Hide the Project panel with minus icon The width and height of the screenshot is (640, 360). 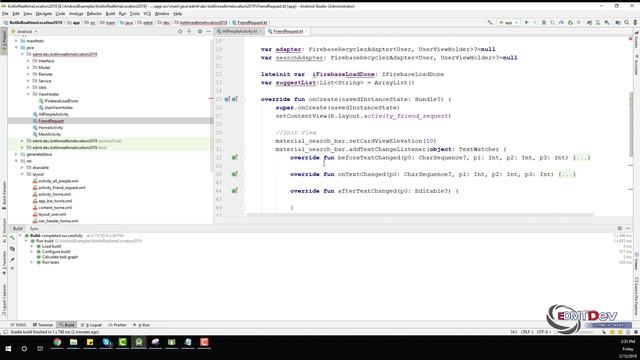tap(209, 31)
